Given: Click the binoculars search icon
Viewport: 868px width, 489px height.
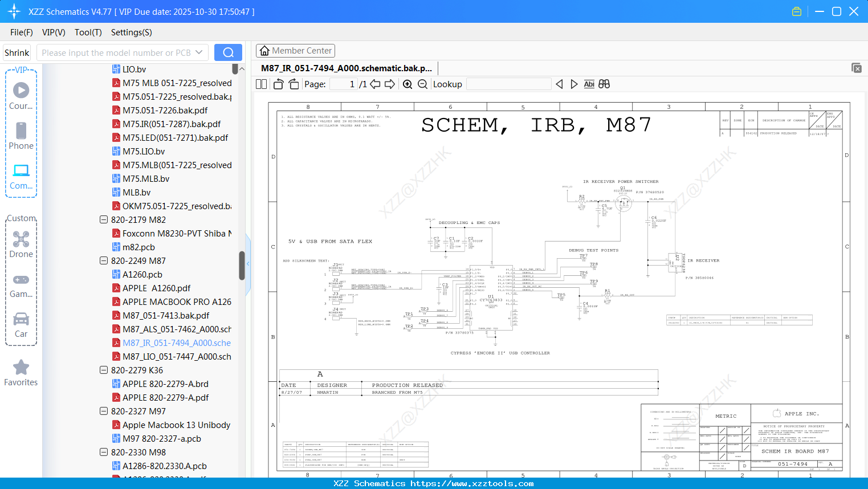Looking at the screenshot, I should 604,84.
